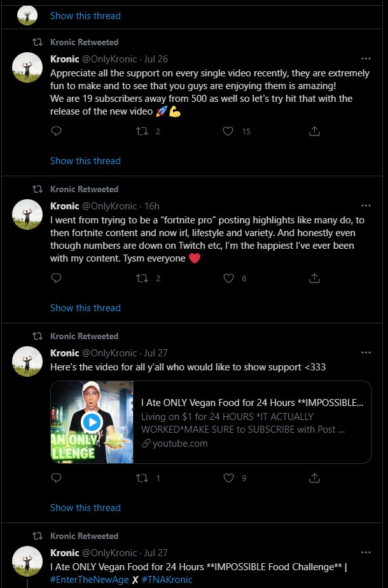388x588 pixels.
Task: Share the fortnite pro tweet
Action: pyautogui.click(x=314, y=278)
